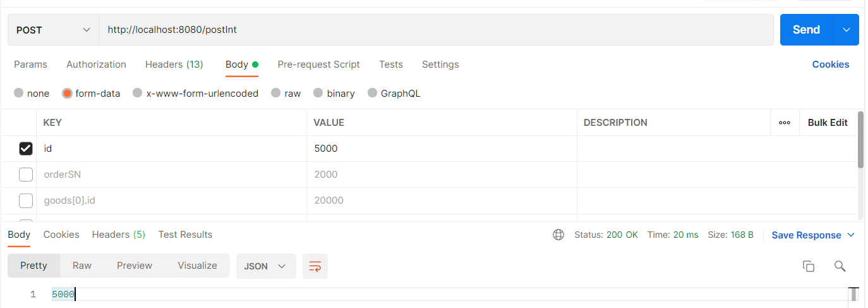
Task: Click the globe network icon
Action: 558,235
